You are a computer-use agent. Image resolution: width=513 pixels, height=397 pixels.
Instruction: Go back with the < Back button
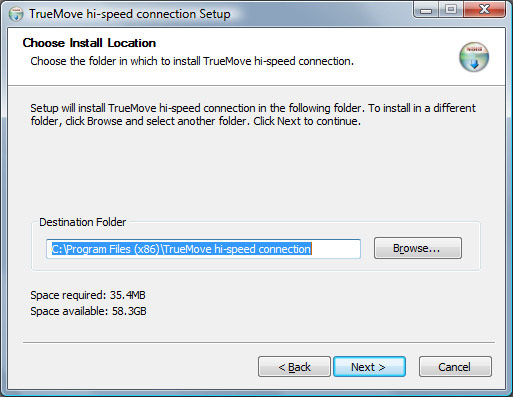pos(294,367)
